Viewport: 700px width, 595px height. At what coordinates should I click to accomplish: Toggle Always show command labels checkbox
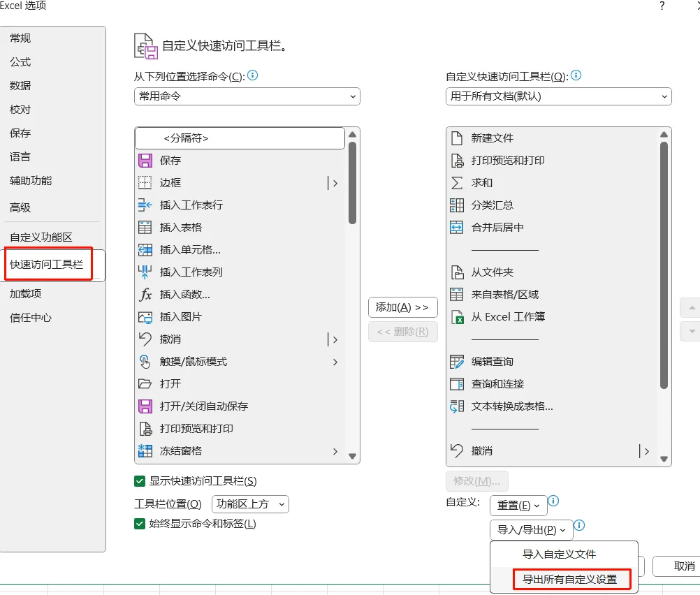(139, 524)
